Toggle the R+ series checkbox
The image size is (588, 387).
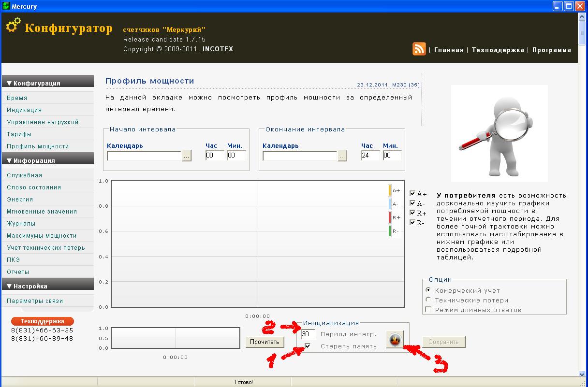[x=412, y=213]
